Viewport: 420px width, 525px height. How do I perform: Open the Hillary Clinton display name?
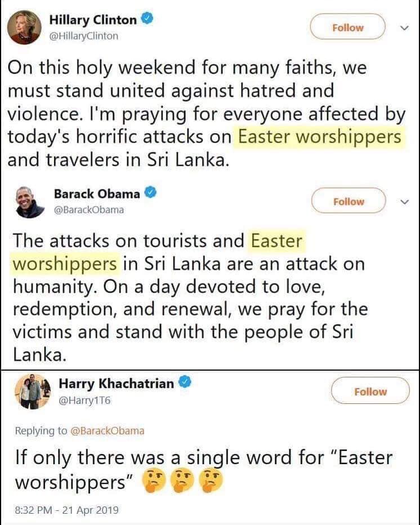93,20
